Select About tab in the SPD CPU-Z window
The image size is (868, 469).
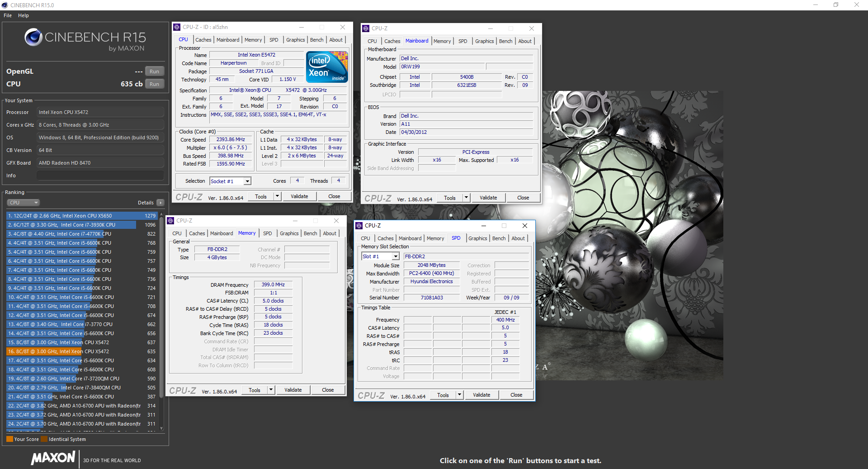click(x=518, y=238)
